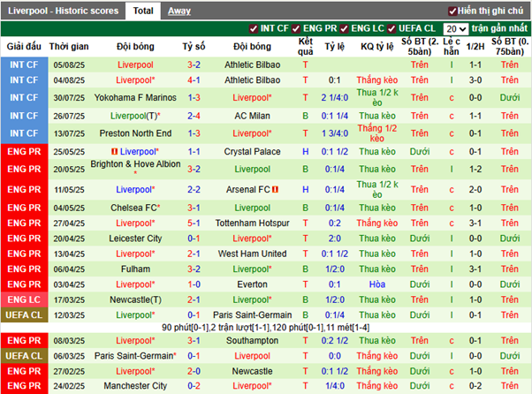The height and width of the screenshot is (394, 532).
Task: Click the 1/2H column header
Action: [x=475, y=47]
